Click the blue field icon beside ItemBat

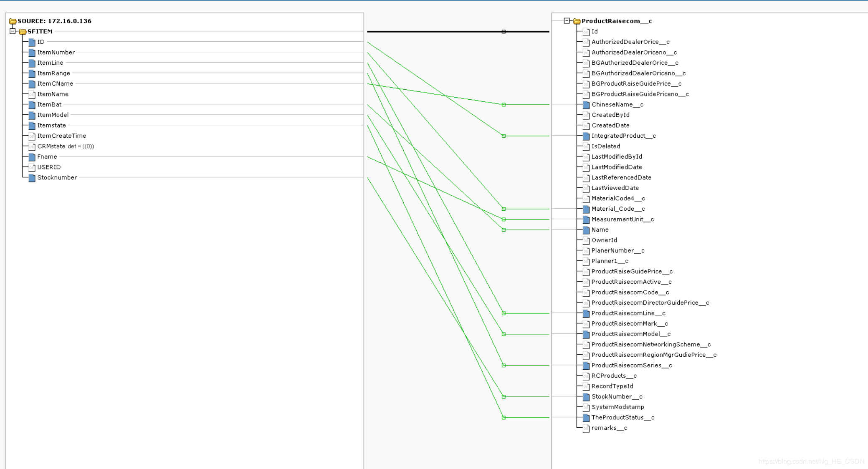(x=32, y=105)
